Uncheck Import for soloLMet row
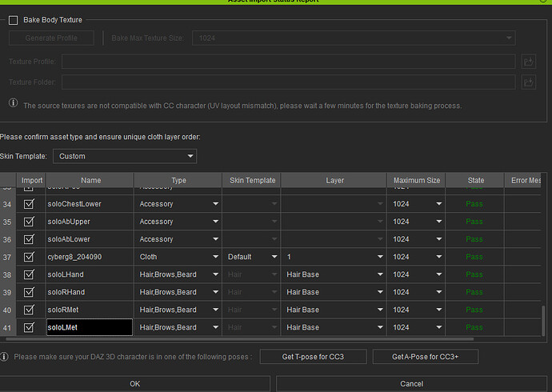Viewport: 552px width, 392px height. 30,327
